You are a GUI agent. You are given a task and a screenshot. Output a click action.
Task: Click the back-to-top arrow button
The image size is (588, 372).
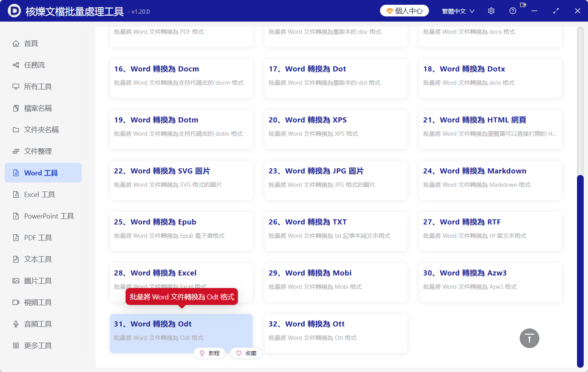click(x=529, y=338)
